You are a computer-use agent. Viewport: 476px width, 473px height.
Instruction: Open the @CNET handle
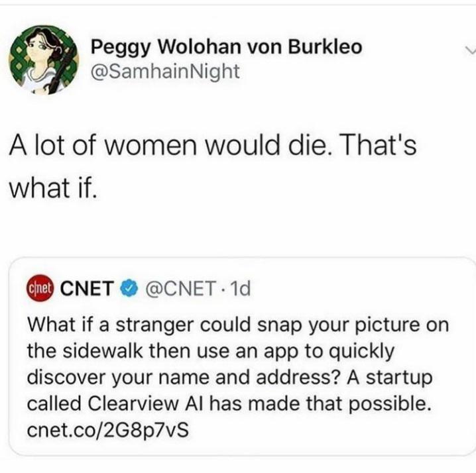(x=175, y=289)
